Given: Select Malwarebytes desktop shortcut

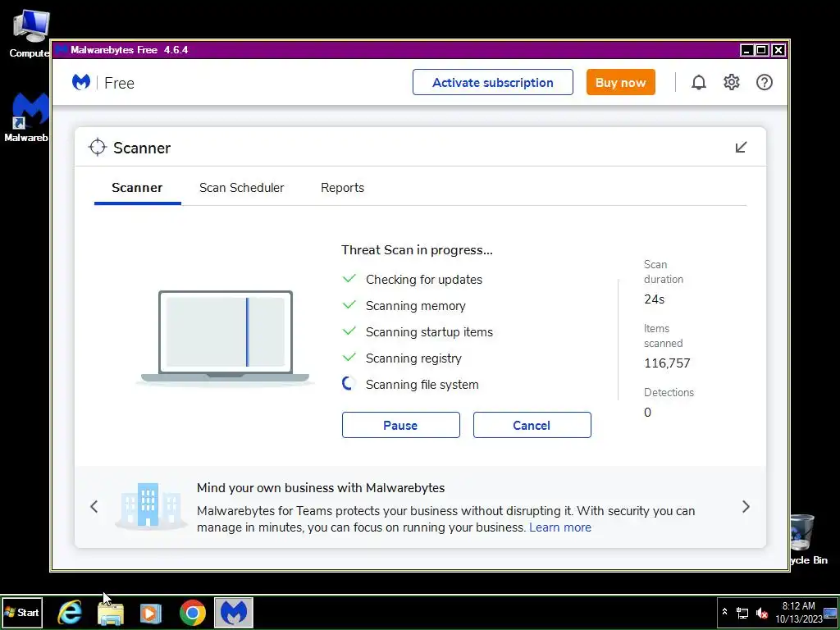Looking at the screenshot, I should click(x=26, y=116).
